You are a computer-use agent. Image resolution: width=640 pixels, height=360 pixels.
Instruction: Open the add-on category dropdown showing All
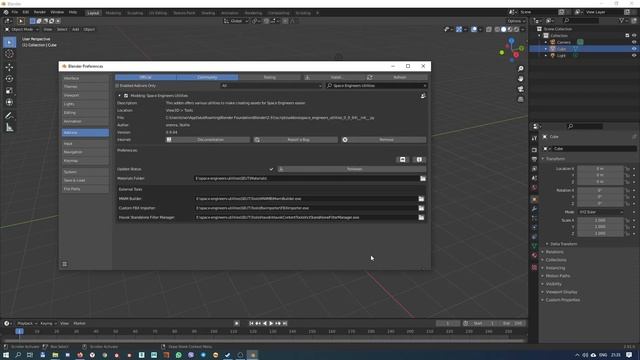[271, 86]
